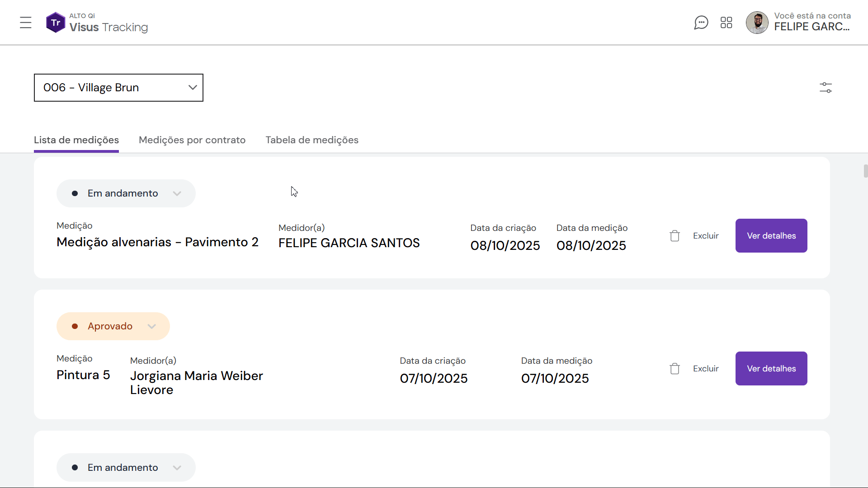
Task: Switch to Medições por contrato tab
Action: pos(192,140)
